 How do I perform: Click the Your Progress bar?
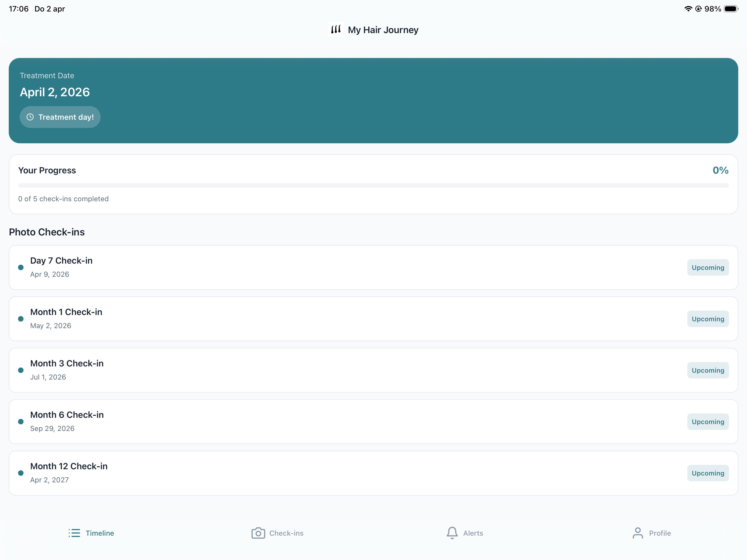373,185
